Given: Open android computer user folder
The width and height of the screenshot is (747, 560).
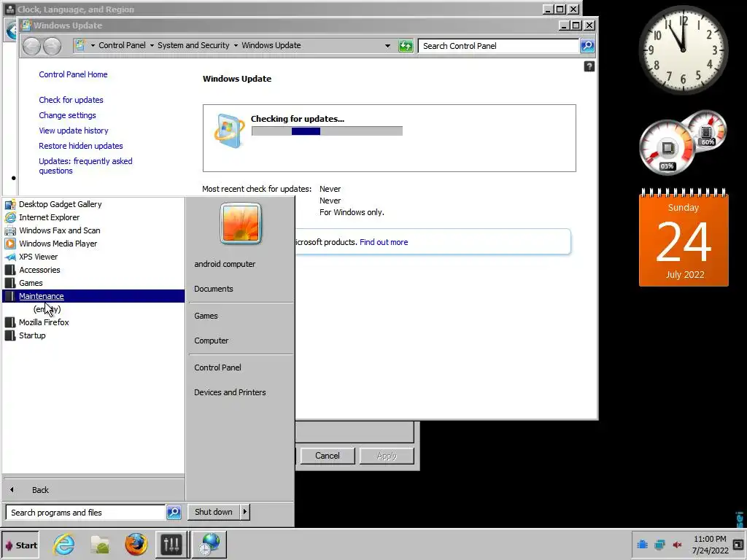Looking at the screenshot, I should click(x=225, y=264).
